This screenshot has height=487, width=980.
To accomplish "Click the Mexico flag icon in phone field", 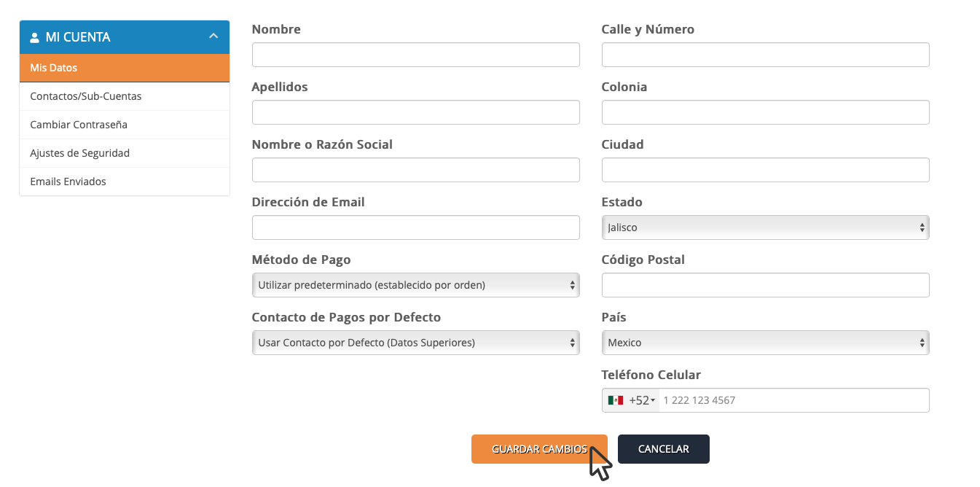I will tap(616, 400).
